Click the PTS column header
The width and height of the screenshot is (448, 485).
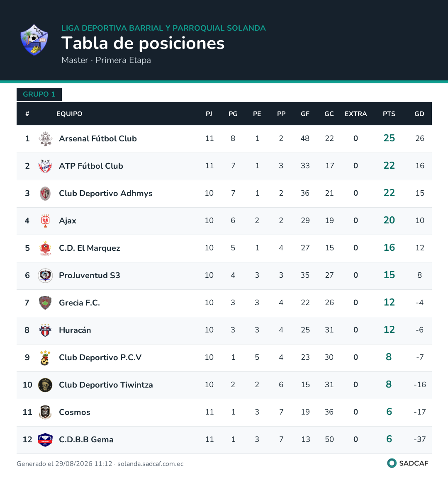point(389,114)
